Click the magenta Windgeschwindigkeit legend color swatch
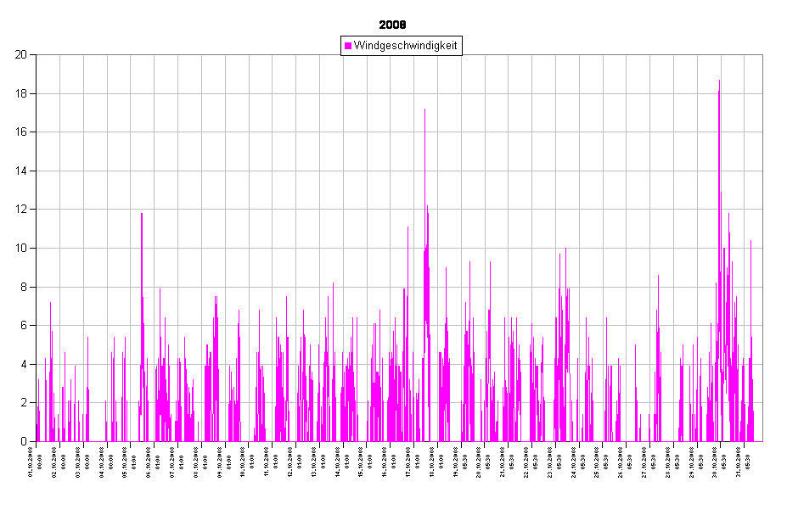Image resolution: width=787 pixels, height=532 pixels. [x=348, y=46]
